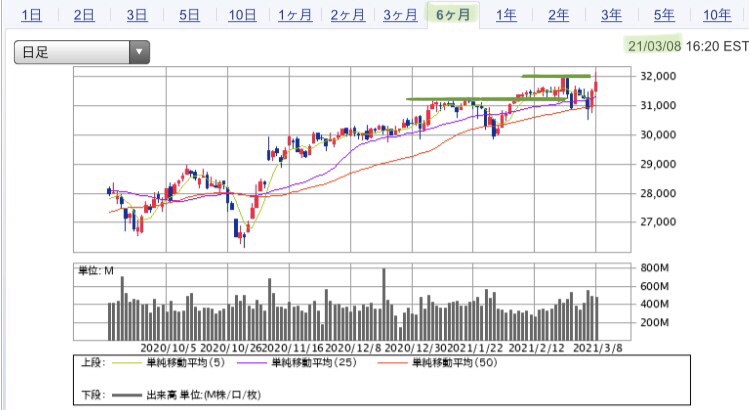
Task: Click the 21/03/08 date label
Action: (653, 45)
